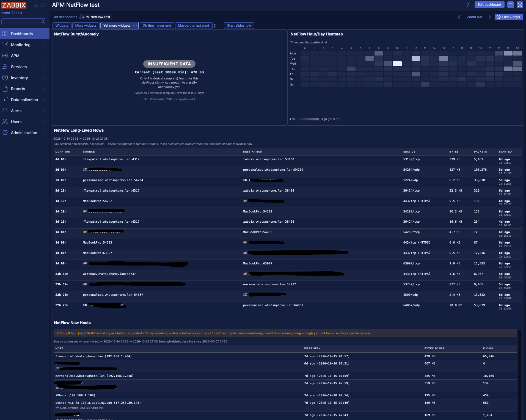This screenshot has width=526, height=420.
Task: Expand the APM menu chevron
Action: tap(45, 56)
